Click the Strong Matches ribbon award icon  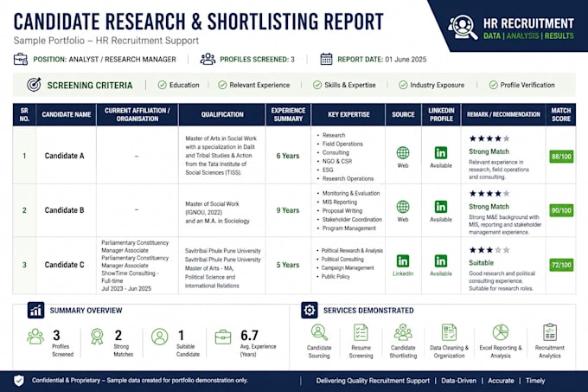[97, 337]
